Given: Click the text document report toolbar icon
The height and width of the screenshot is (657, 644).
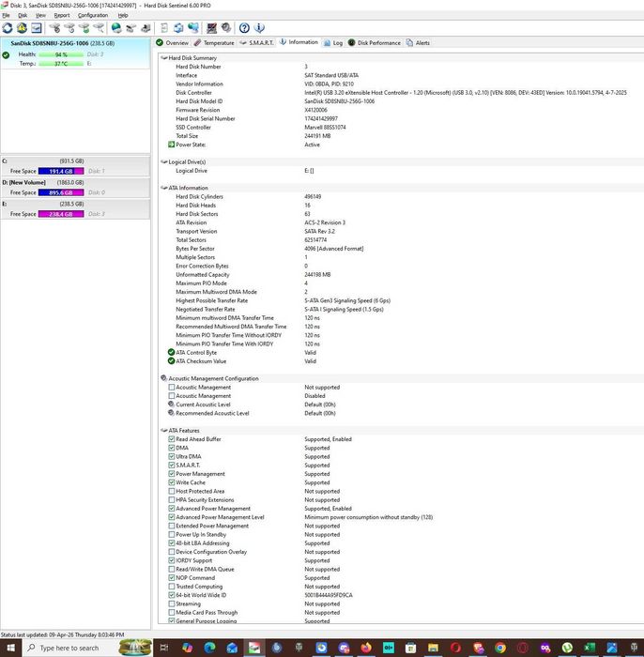Looking at the screenshot, I should point(164,28).
